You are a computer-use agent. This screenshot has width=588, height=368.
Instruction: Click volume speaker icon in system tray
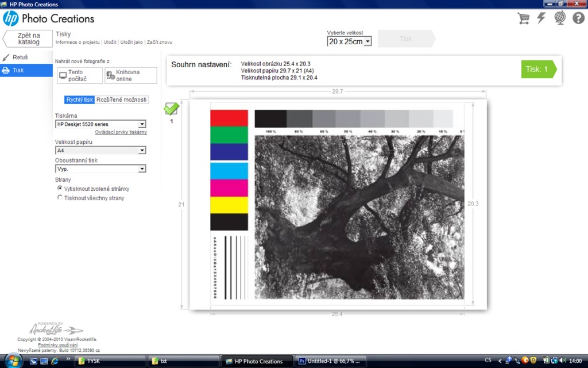(x=563, y=361)
